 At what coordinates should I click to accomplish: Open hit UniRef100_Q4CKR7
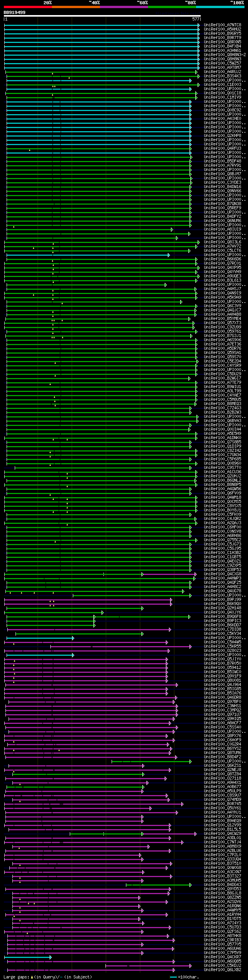(222, 957)
